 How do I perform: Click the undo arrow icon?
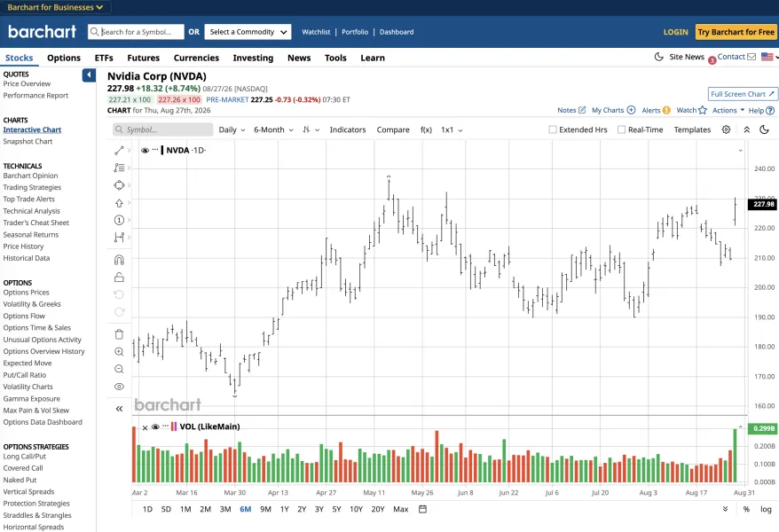(119, 294)
